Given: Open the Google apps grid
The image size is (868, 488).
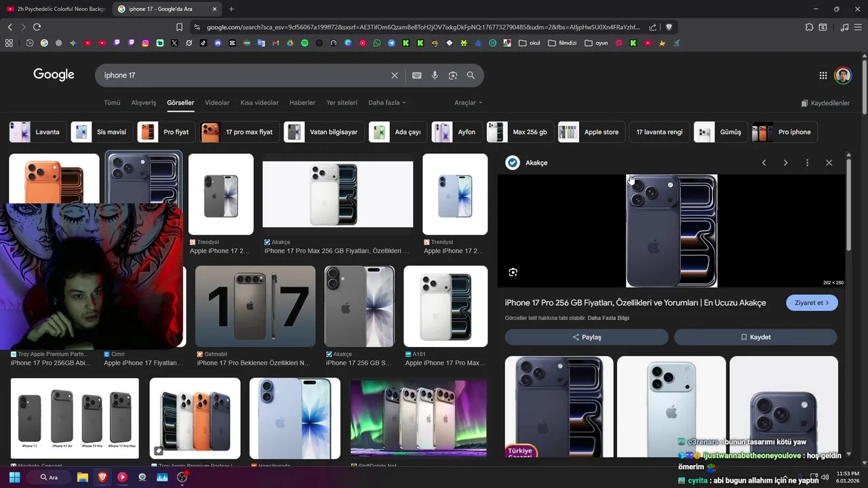Looking at the screenshot, I should click(823, 75).
